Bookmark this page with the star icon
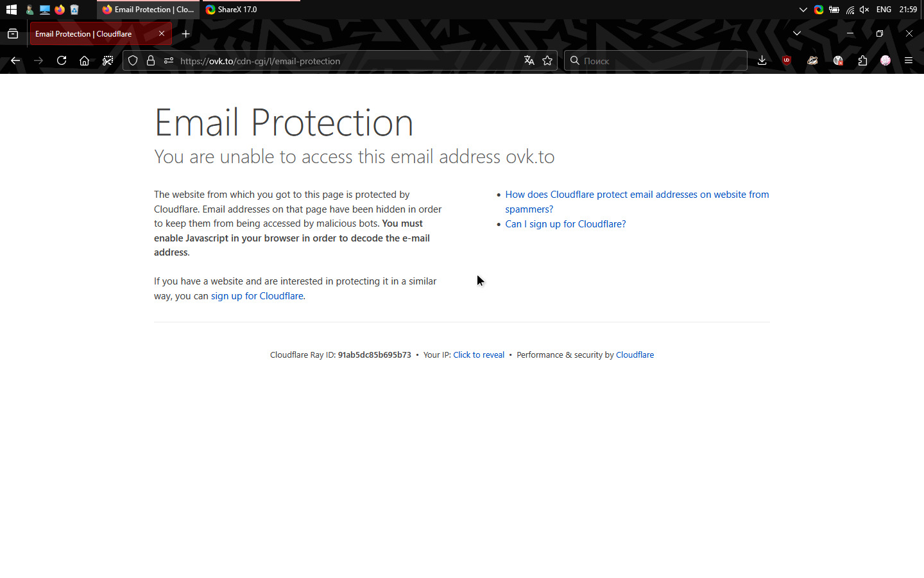 tap(547, 60)
